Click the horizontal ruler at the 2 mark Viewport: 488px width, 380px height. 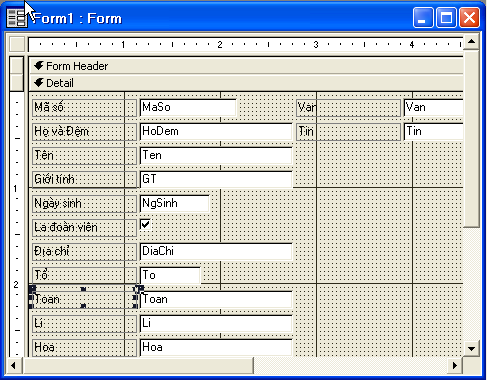click(x=220, y=44)
